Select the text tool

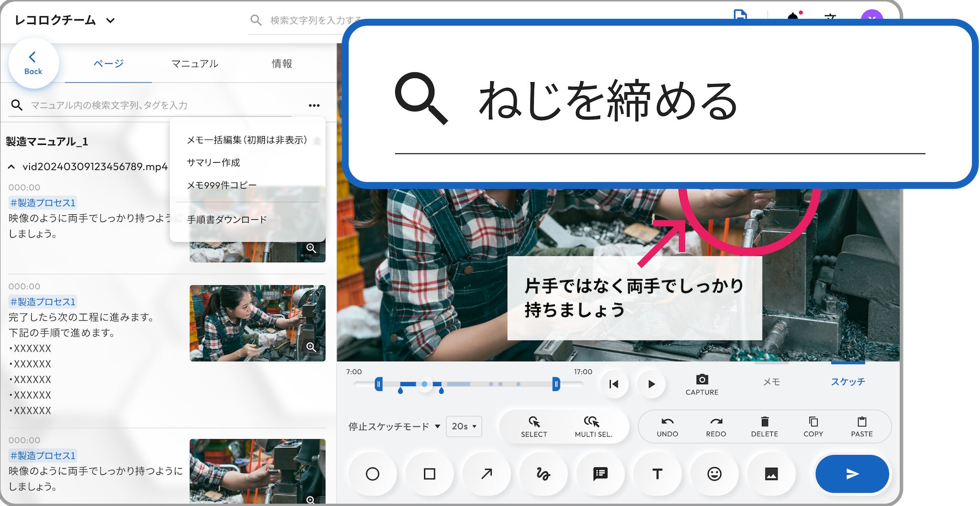[x=657, y=474]
